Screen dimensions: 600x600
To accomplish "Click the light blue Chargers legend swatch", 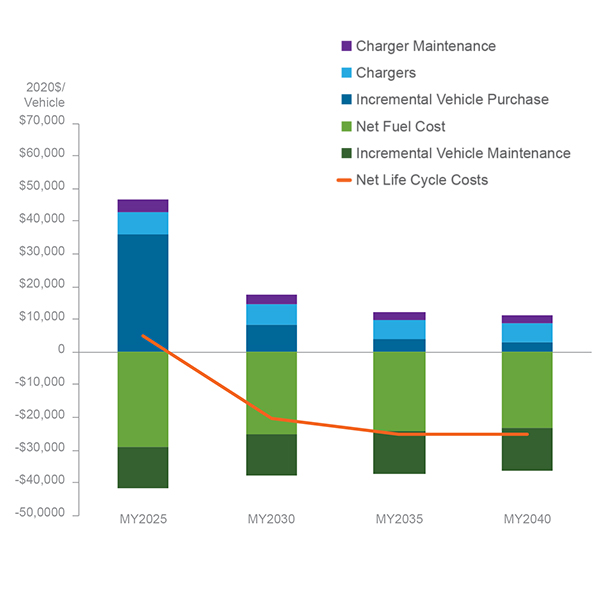I will click(347, 73).
